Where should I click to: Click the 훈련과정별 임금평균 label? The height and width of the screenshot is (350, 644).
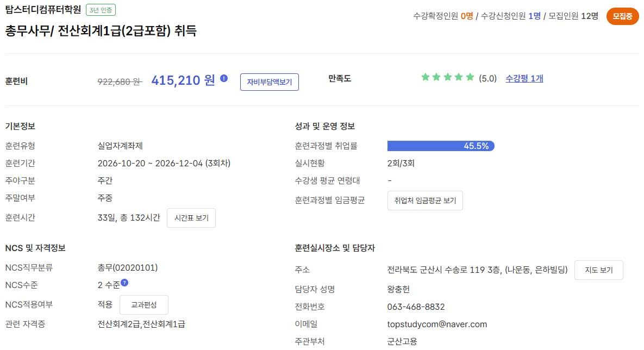click(330, 201)
